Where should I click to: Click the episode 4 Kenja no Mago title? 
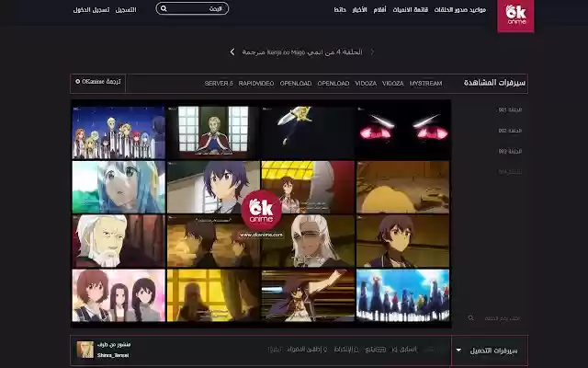coord(302,52)
